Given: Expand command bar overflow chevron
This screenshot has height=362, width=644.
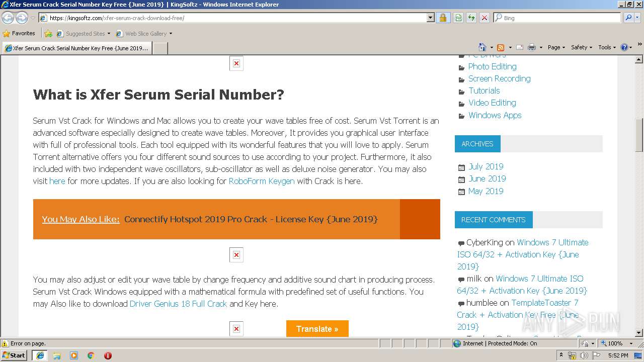Looking at the screenshot, I should (640, 44).
